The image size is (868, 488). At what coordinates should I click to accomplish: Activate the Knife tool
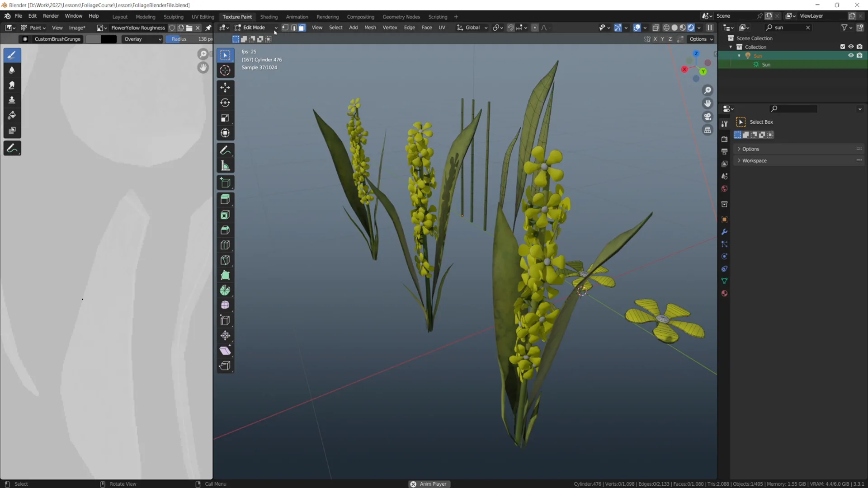pyautogui.click(x=225, y=260)
